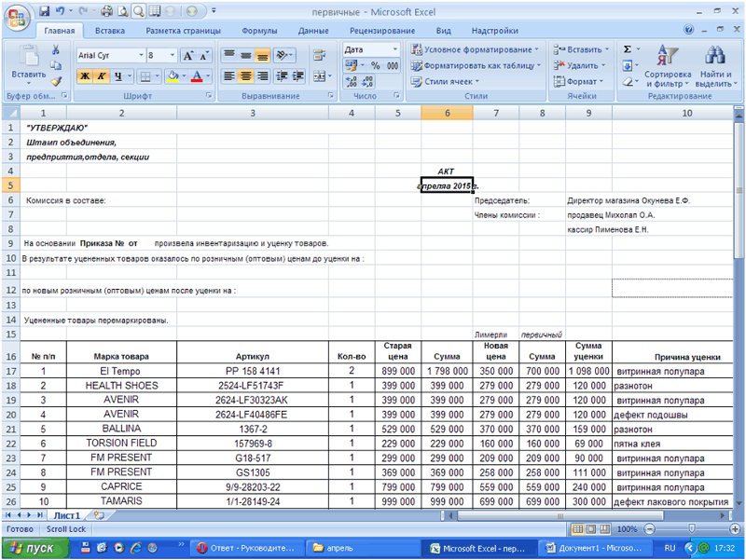This screenshot has height=560, width=746.
Task: Open Excel help question mark icon
Action: 688,30
